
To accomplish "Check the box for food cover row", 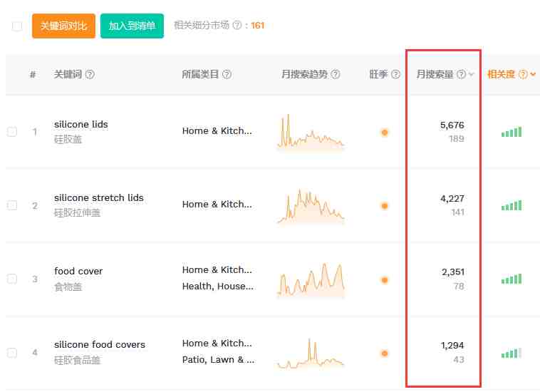I will (12, 279).
